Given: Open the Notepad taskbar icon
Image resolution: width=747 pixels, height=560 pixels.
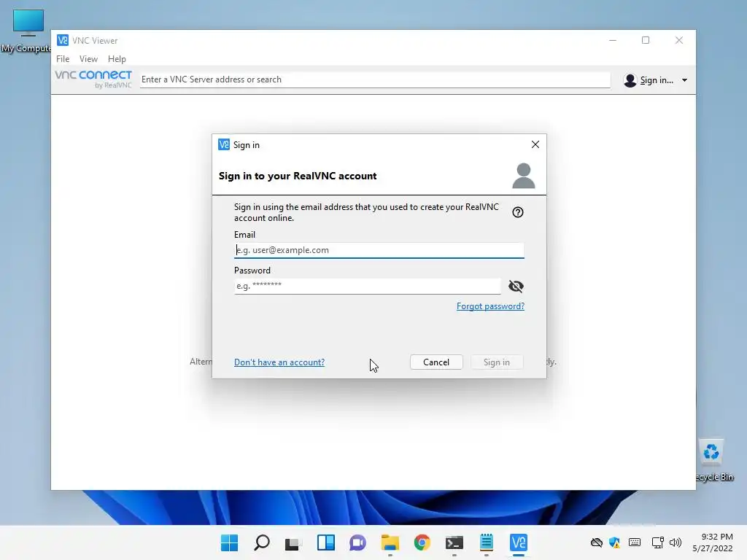Looking at the screenshot, I should 487,542.
